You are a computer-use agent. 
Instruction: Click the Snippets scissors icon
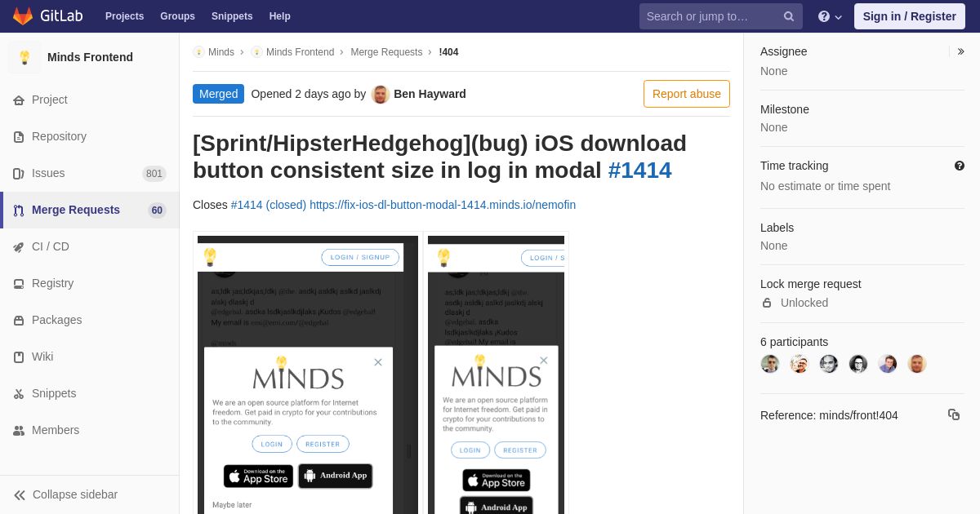click(x=19, y=394)
